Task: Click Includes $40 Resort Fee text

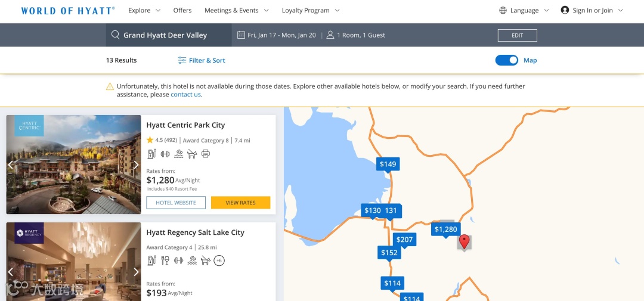Action: click(172, 189)
